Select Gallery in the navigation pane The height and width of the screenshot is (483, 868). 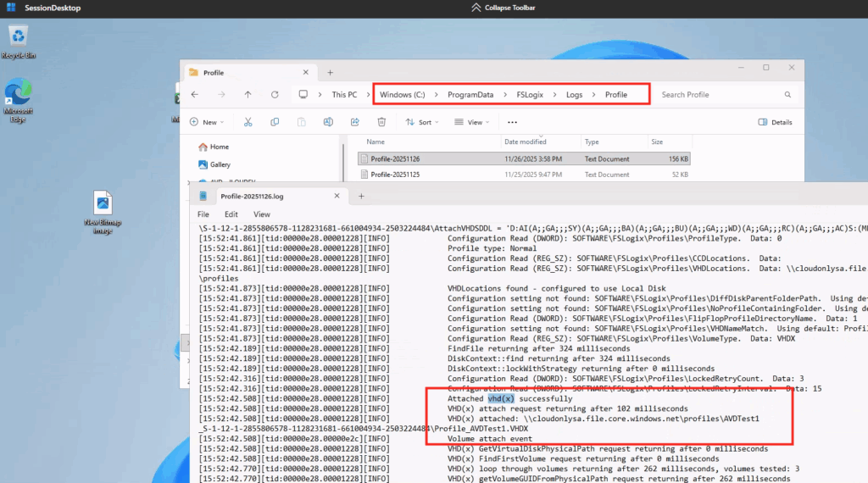[x=220, y=164]
